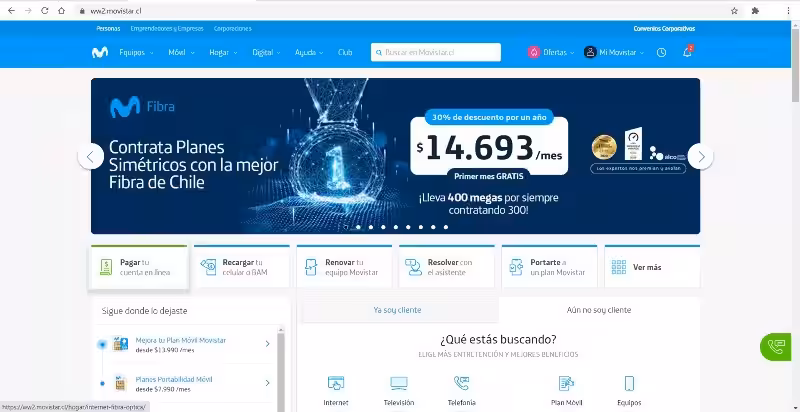
Task: Jump to second carousel slide dot
Action: (x=358, y=227)
